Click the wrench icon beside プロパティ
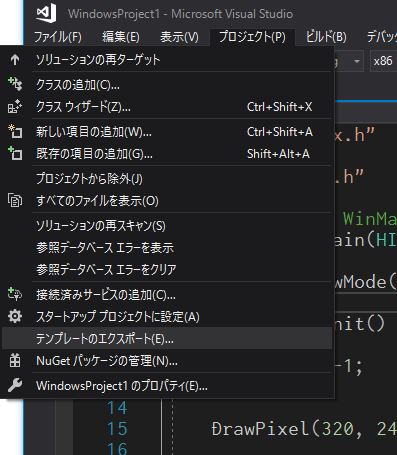This screenshot has width=397, height=455. pos(15,386)
